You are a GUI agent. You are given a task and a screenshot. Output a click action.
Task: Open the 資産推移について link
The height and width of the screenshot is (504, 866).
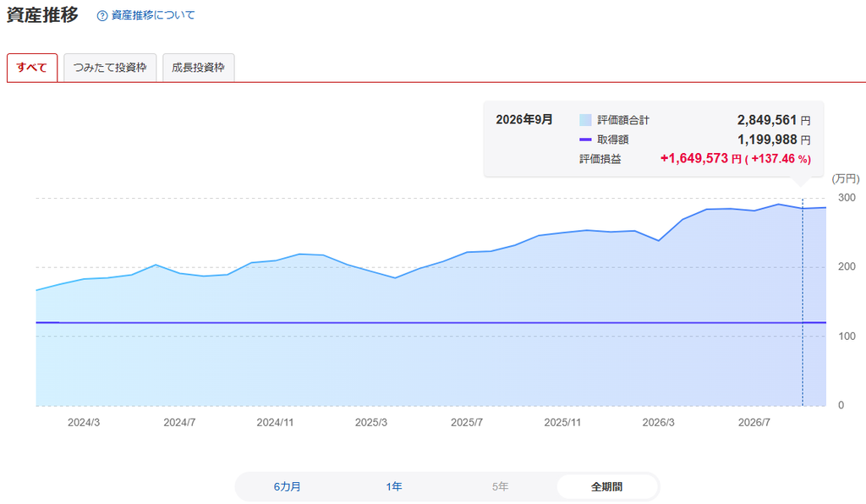pyautogui.click(x=153, y=15)
